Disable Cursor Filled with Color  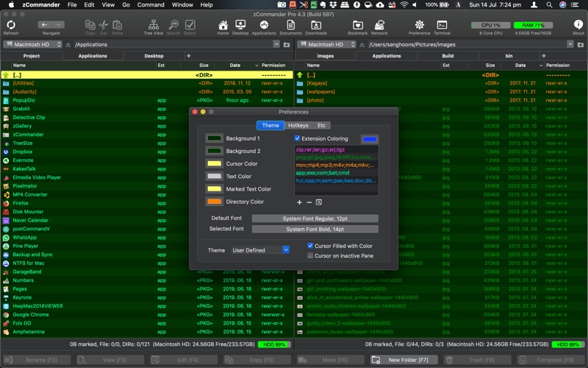[310, 246]
